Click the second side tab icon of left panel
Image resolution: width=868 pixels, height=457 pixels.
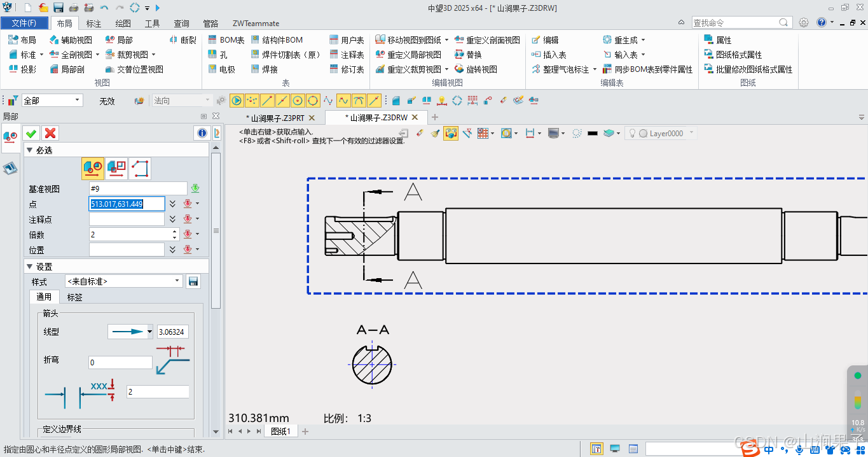(10, 168)
